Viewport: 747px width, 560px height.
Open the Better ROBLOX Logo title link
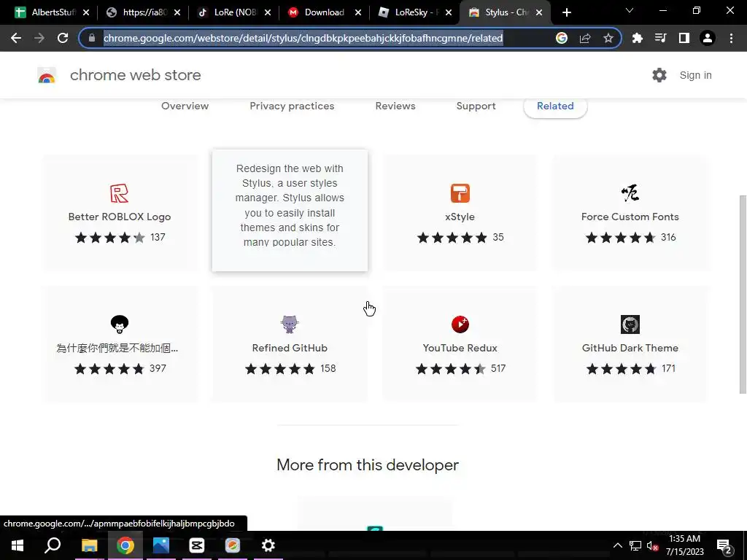(x=120, y=217)
